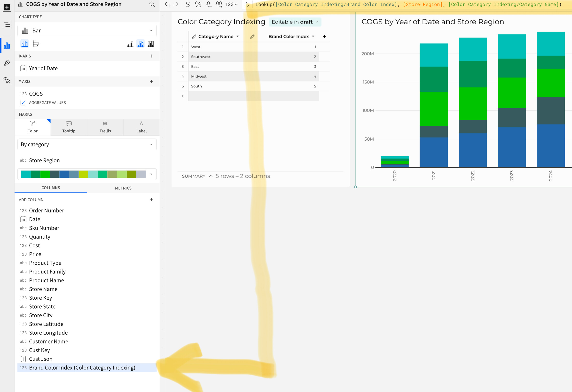Click the Editable in draft button
572x392 pixels.
coord(295,22)
